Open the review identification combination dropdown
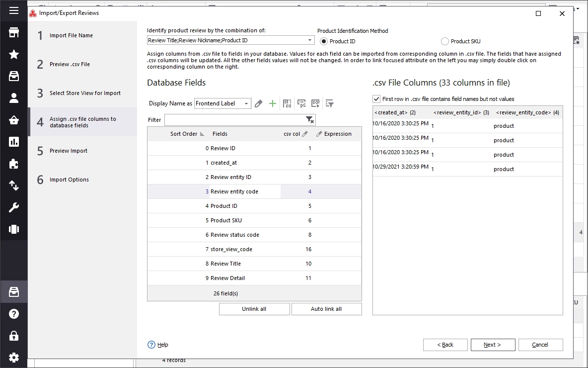Image resolution: width=588 pixels, height=368 pixels. [310, 40]
